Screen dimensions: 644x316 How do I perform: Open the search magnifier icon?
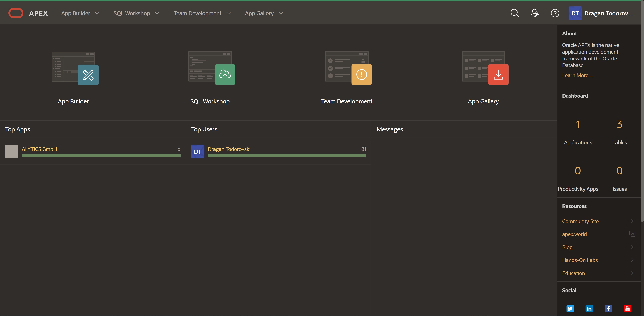(x=515, y=13)
